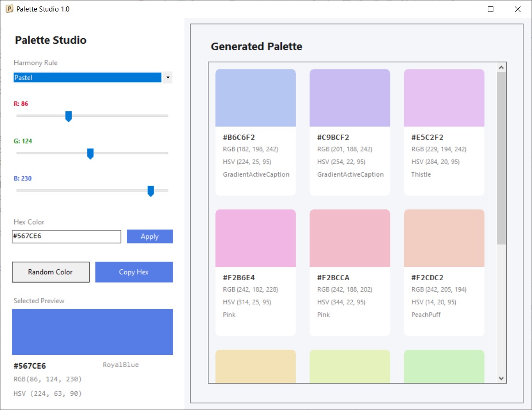Click the RoyalBlue name in preview
Viewport: 532px width, 410px height.
(x=121, y=364)
